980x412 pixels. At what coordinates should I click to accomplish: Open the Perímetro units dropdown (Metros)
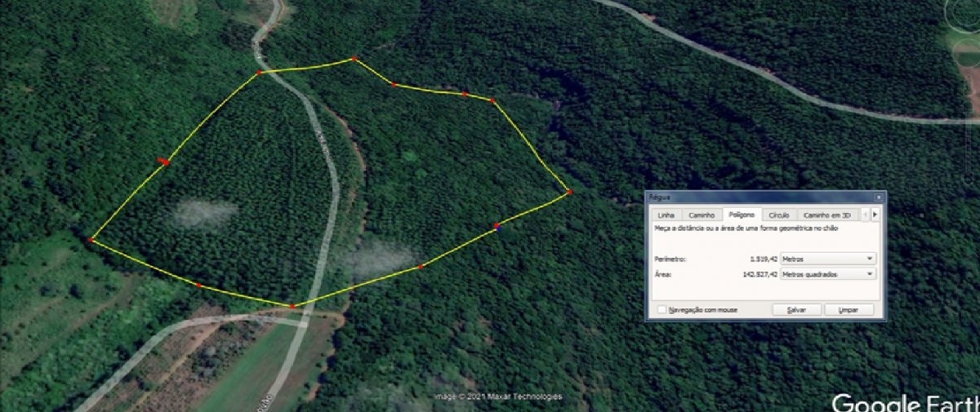pos(828,259)
